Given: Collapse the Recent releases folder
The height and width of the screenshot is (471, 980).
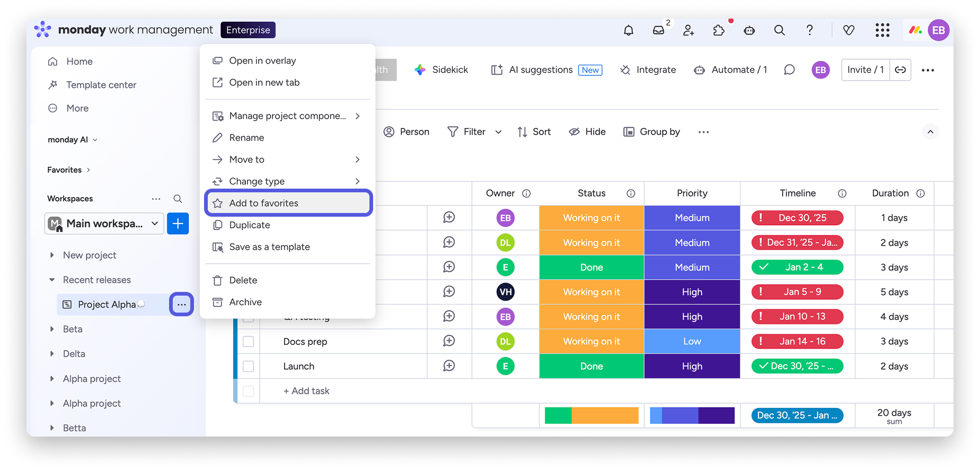Looking at the screenshot, I should click(52, 280).
